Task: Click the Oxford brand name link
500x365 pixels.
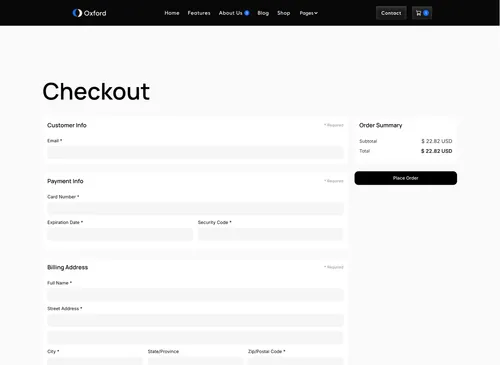Action: coord(95,13)
